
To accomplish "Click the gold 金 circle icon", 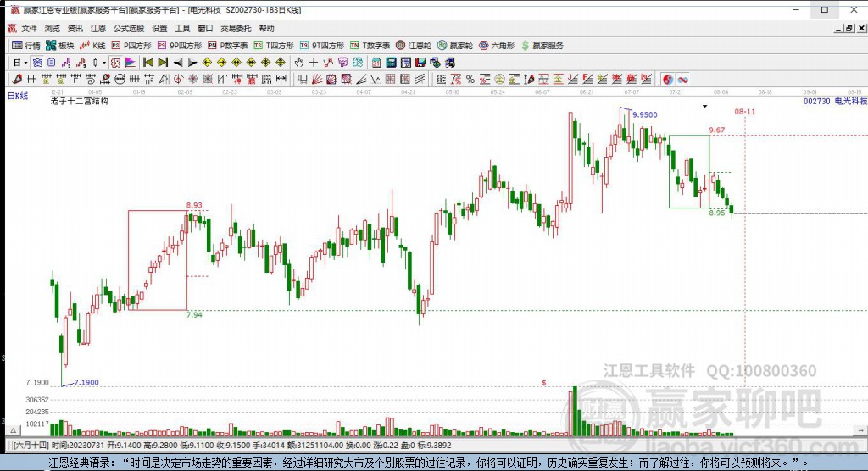I will (x=499, y=79).
